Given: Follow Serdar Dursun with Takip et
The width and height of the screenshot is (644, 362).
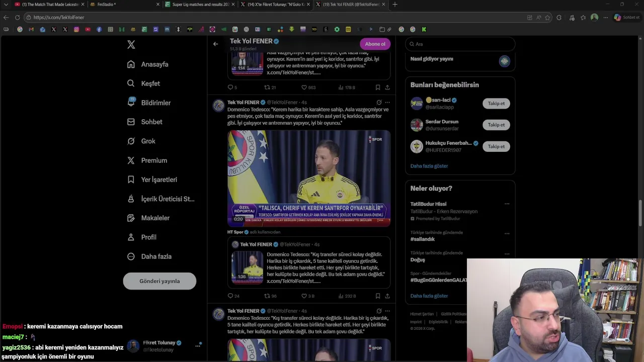Looking at the screenshot, I should pyautogui.click(x=496, y=125).
